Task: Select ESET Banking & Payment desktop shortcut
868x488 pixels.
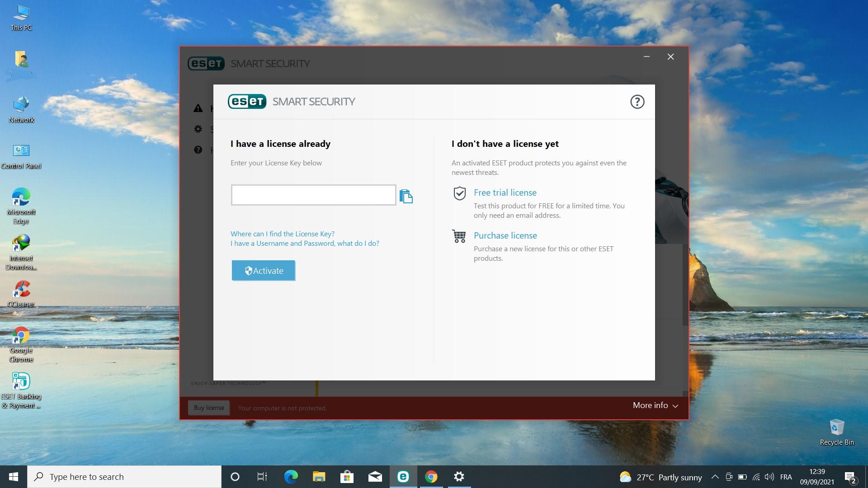Action: click(21, 390)
